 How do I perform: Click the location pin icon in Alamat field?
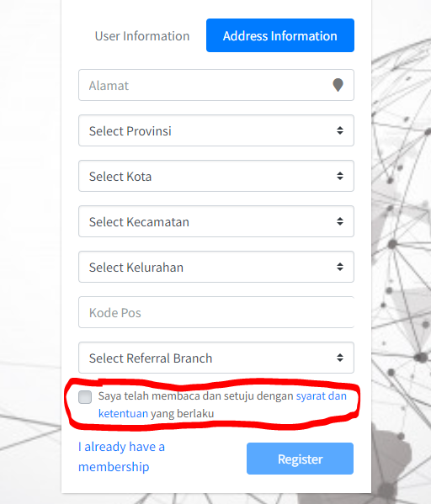click(338, 85)
